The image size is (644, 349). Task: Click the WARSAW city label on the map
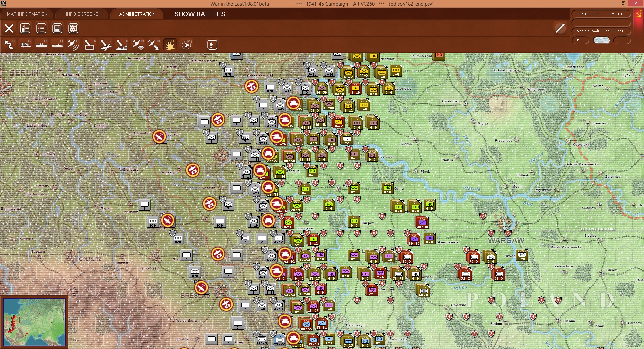pyautogui.click(x=506, y=241)
